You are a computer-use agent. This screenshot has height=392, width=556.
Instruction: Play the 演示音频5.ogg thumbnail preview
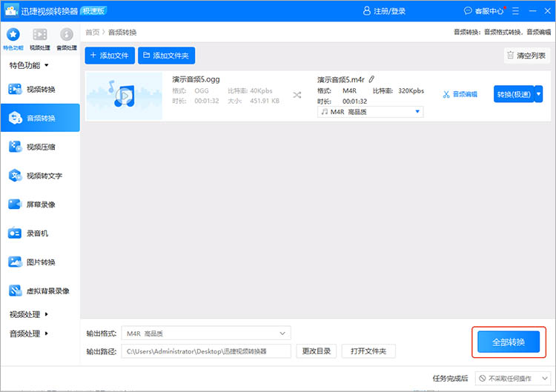[x=125, y=96]
